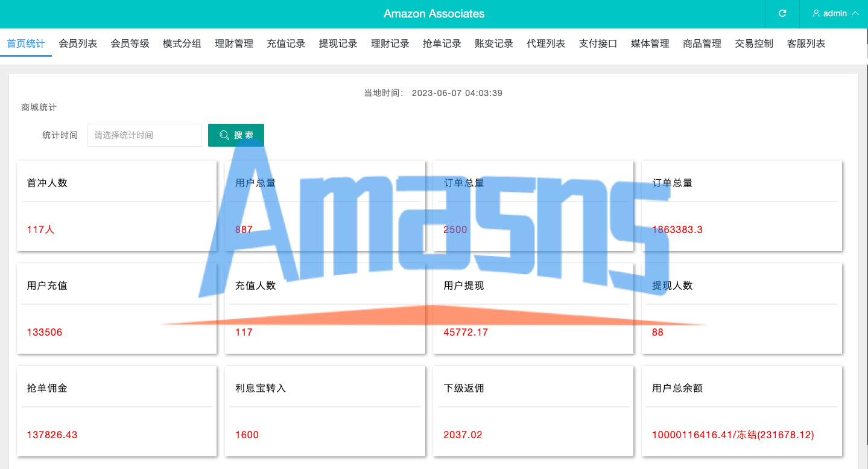Image resolution: width=868 pixels, height=469 pixels.
Task: Open the 账变记录 tab
Action: 494,43
